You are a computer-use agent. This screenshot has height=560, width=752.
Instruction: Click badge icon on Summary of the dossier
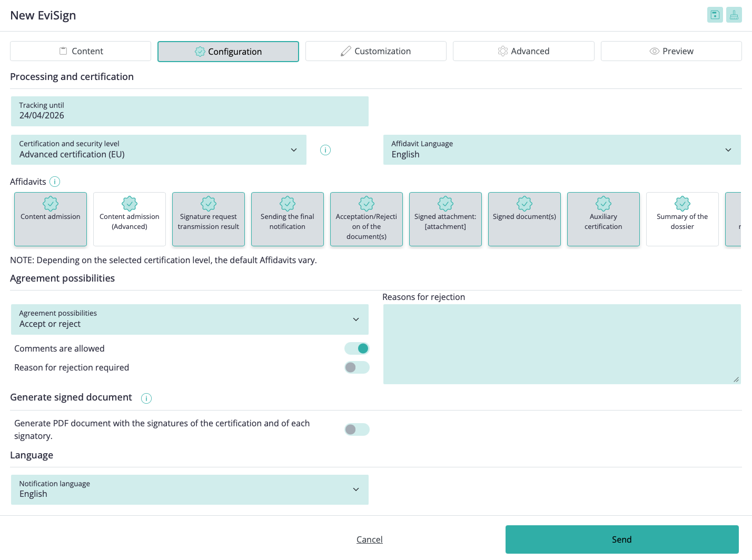click(x=682, y=204)
